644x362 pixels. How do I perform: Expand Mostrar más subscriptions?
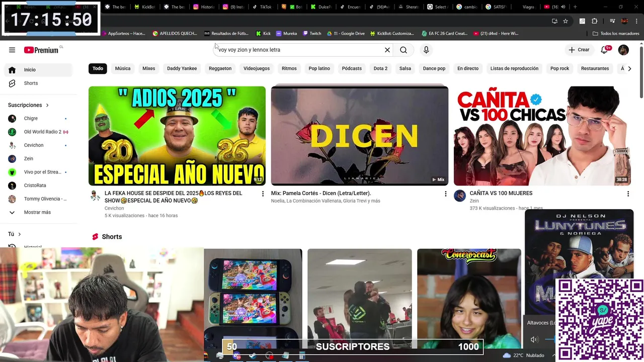click(x=39, y=212)
